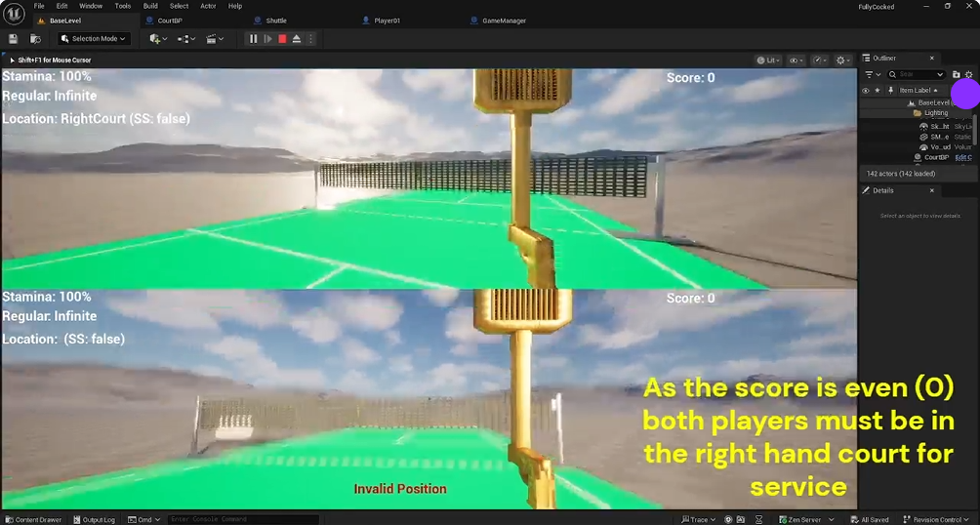This screenshot has height=525, width=980.
Task: Sort the Outliner by Item Label
Action: (919, 91)
